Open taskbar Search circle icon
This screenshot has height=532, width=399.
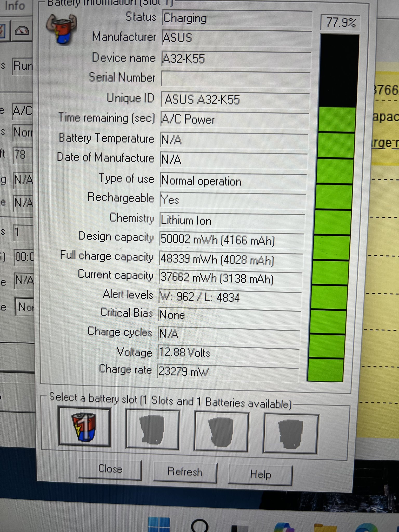coord(199,525)
